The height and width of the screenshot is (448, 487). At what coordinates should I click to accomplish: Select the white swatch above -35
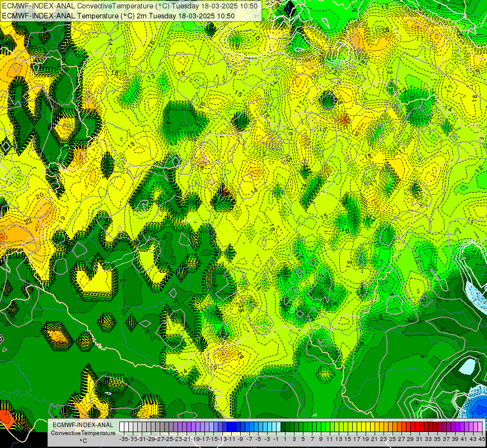pos(122,427)
